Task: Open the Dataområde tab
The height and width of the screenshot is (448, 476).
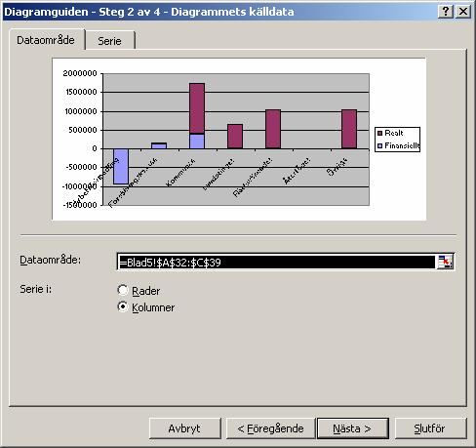Action: 46,40
